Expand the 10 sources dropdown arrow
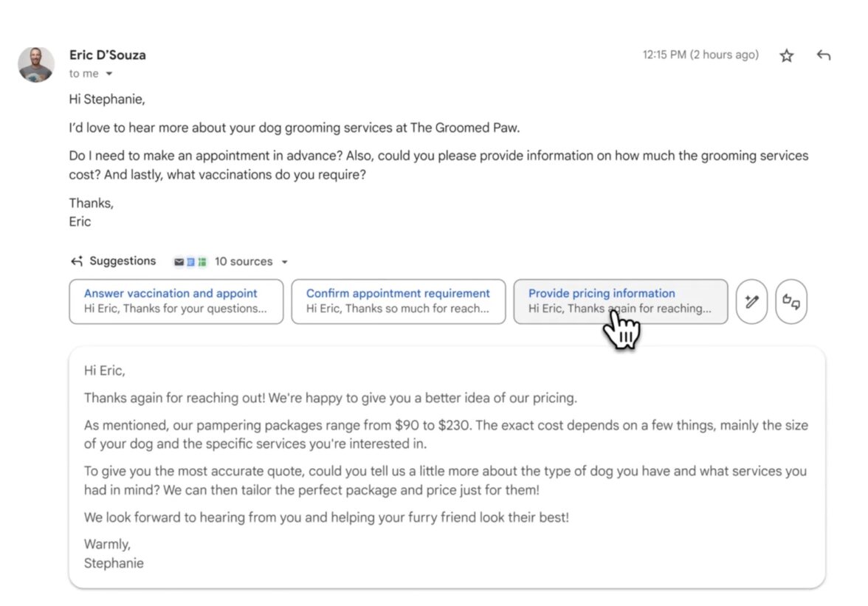868x606 pixels. tap(285, 262)
